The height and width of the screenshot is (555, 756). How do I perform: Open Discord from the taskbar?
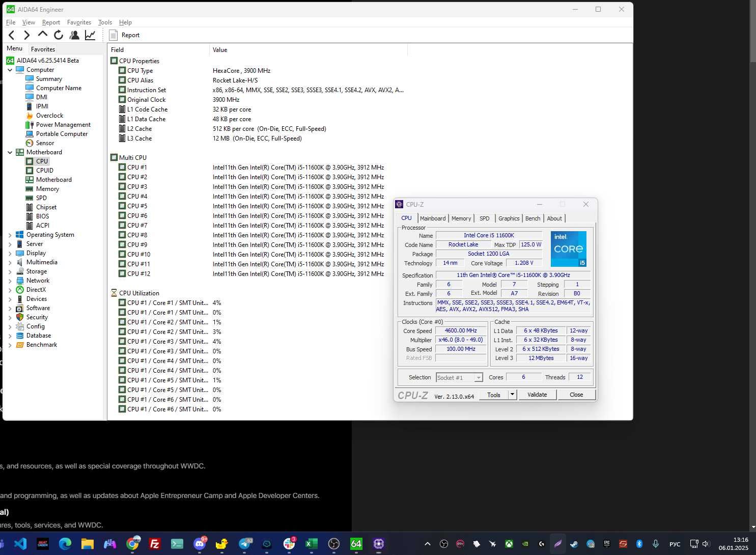[x=200, y=544]
